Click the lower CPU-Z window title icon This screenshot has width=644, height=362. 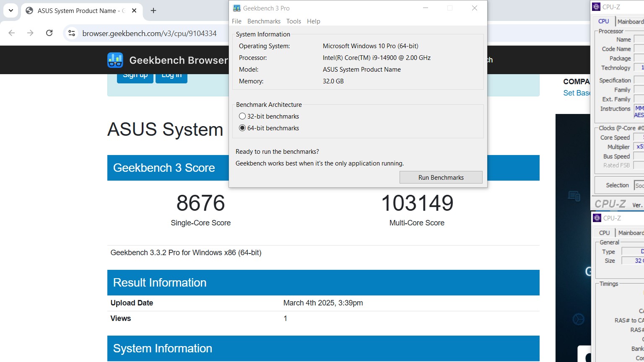[x=597, y=218]
